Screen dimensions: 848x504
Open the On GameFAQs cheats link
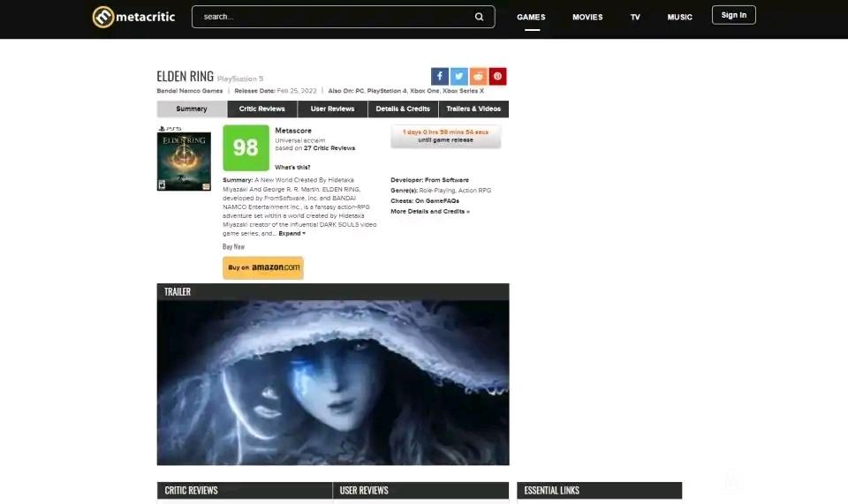coord(437,201)
